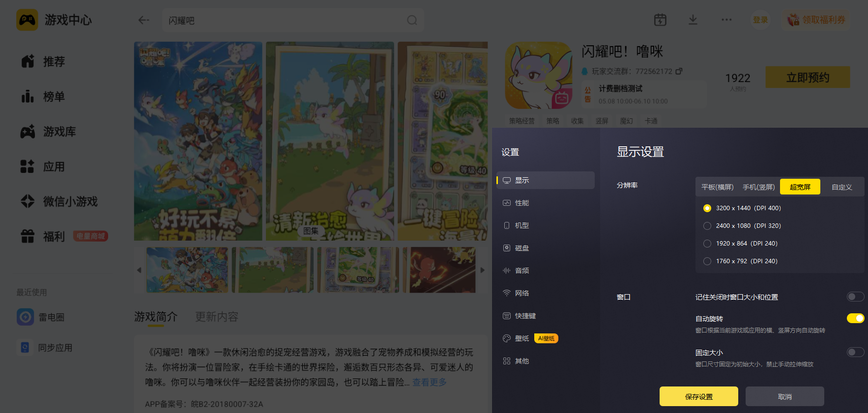Image resolution: width=868 pixels, height=413 pixels.
Task: Open Model (机型) settings
Action: coord(546,225)
